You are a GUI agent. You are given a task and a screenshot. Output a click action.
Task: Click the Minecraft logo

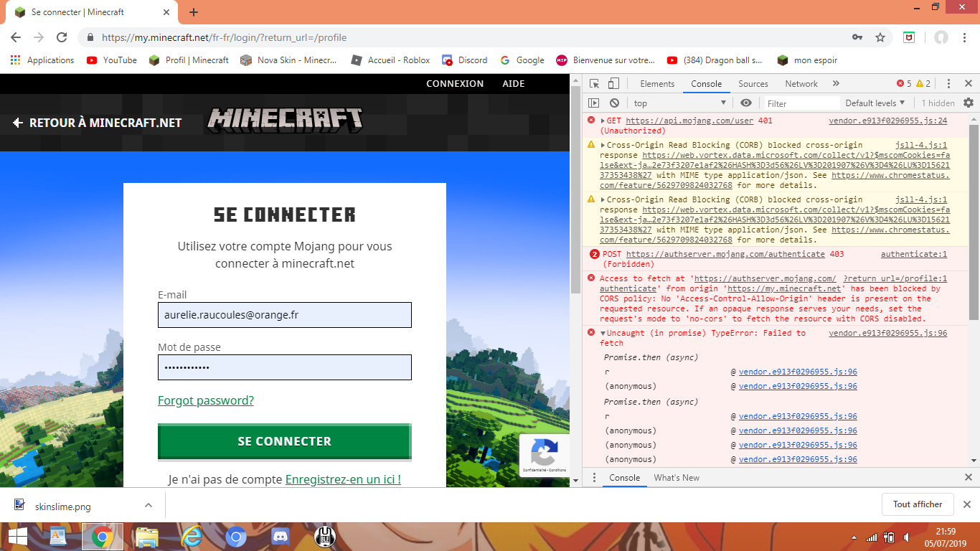point(285,120)
